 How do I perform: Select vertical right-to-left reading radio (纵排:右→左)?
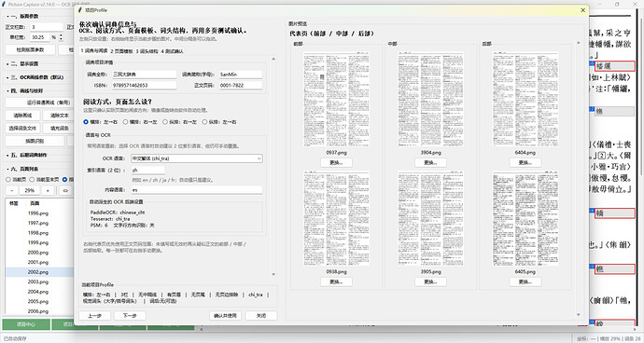click(x=179, y=122)
